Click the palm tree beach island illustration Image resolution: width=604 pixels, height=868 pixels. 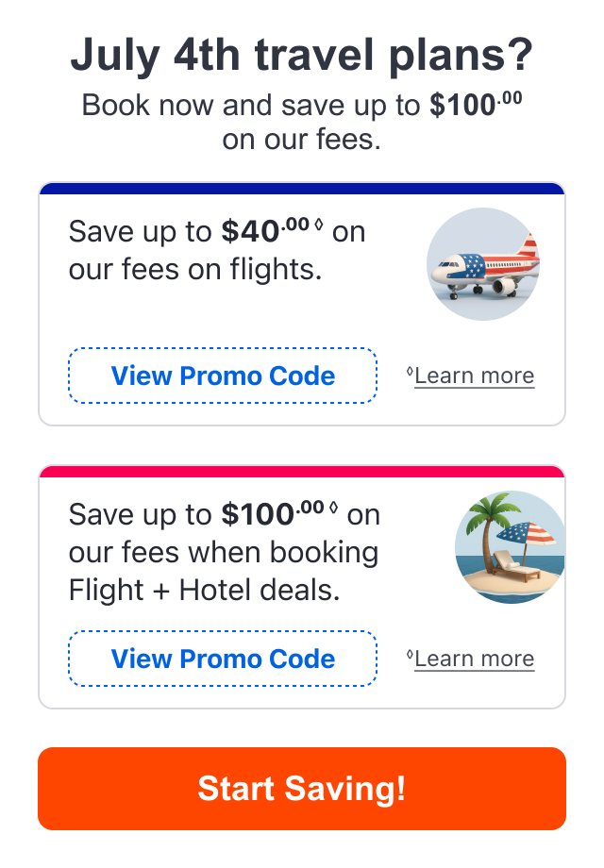tap(510, 547)
